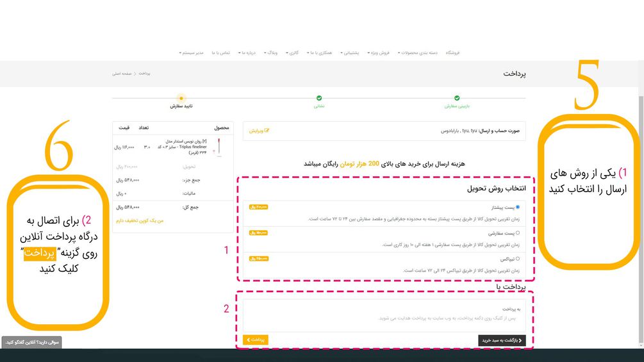The height and width of the screenshot is (362, 644).
Task: Click the Triplus fineliner product thumbnail
Action: coord(219,147)
